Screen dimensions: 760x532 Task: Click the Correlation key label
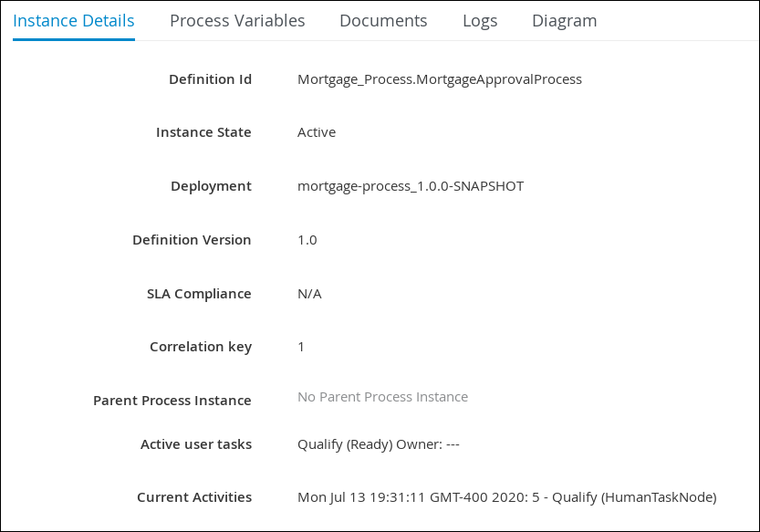pyautogui.click(x=201, y=347)
